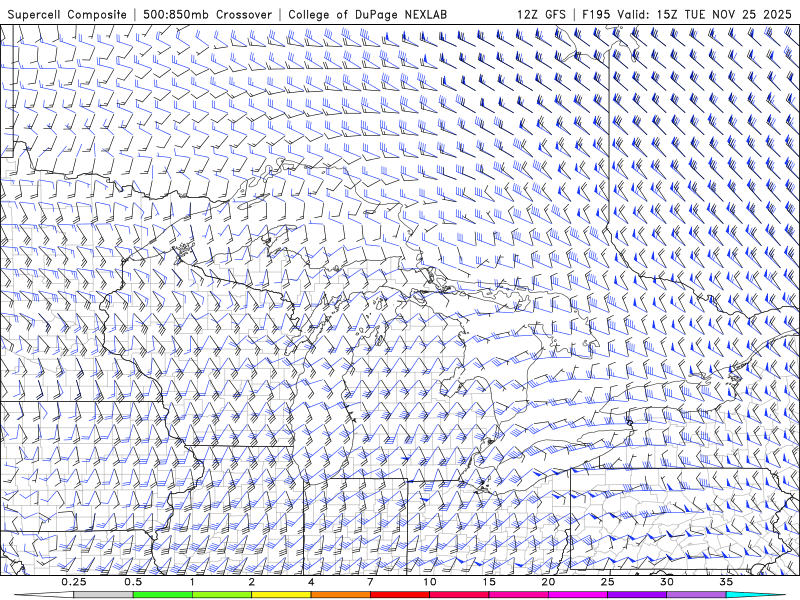Click the "20" legend scale value
The width and height of the screenshot is (800, 600).
click(x=548, y=582)
